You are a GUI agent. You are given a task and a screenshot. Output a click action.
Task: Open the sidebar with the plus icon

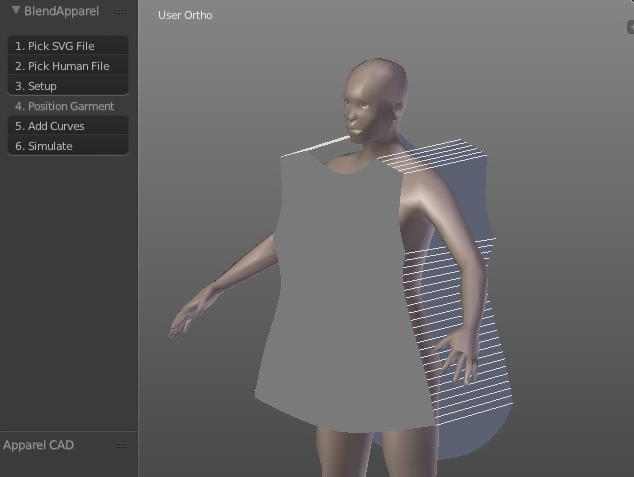click(x=629, y=28)
